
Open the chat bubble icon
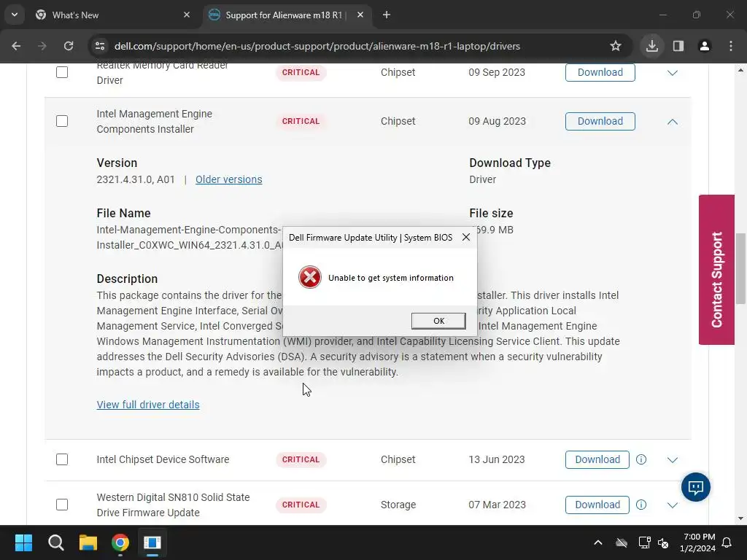pyautogui.click(x=695, y=487)
